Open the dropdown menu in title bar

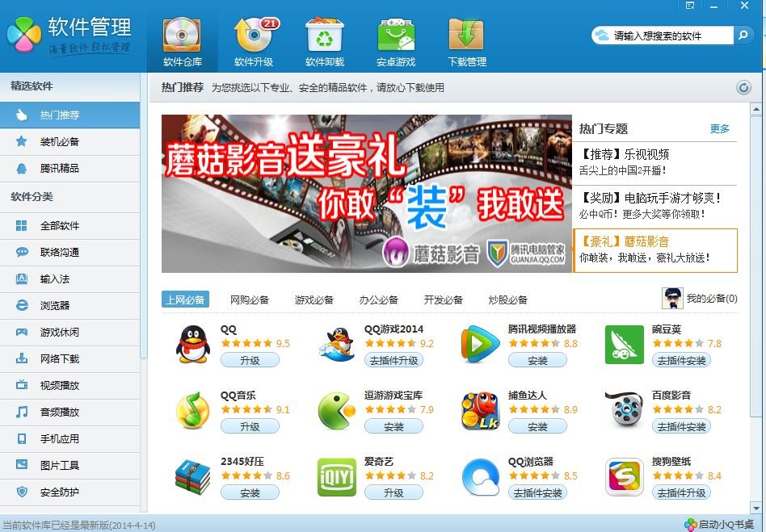coord(690,6)
